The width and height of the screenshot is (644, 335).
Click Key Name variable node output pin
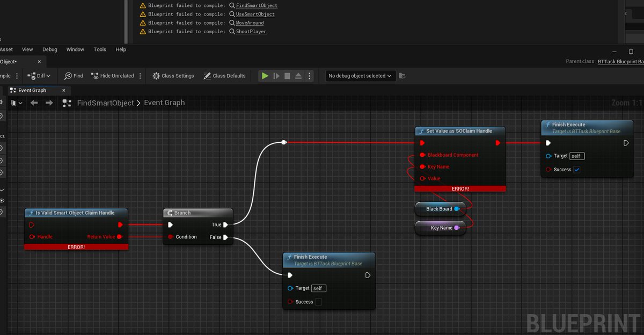[457, 228]
